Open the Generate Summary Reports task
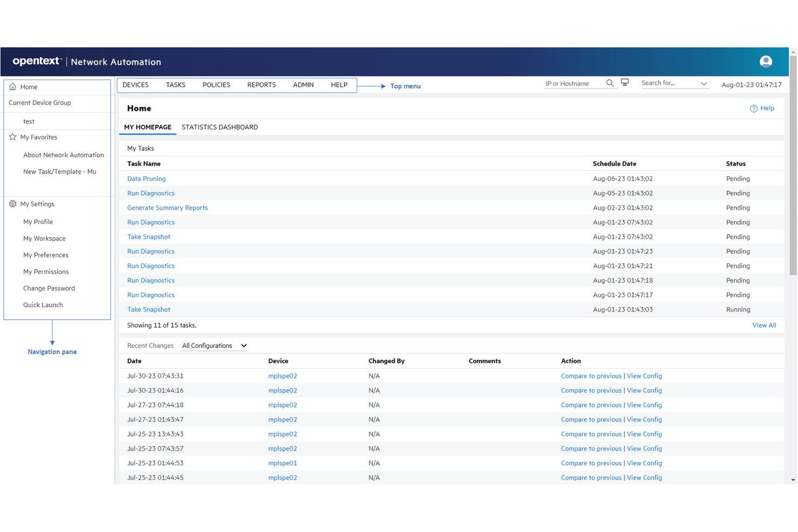The width and height of the screenshot is (798, 532). 167,208
